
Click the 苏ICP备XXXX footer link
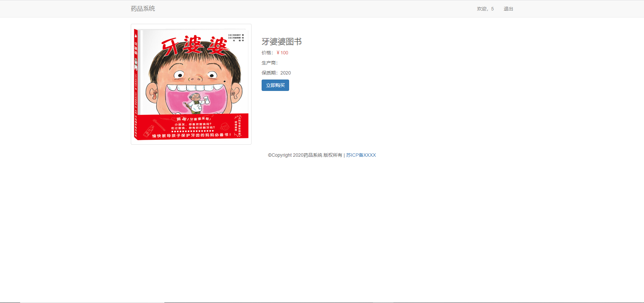[x=361, y=155]
